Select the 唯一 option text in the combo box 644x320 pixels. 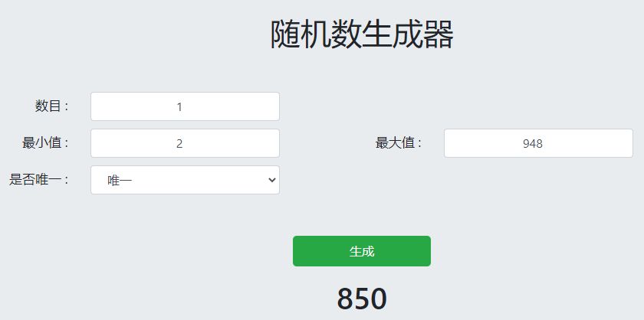(120, 181)
